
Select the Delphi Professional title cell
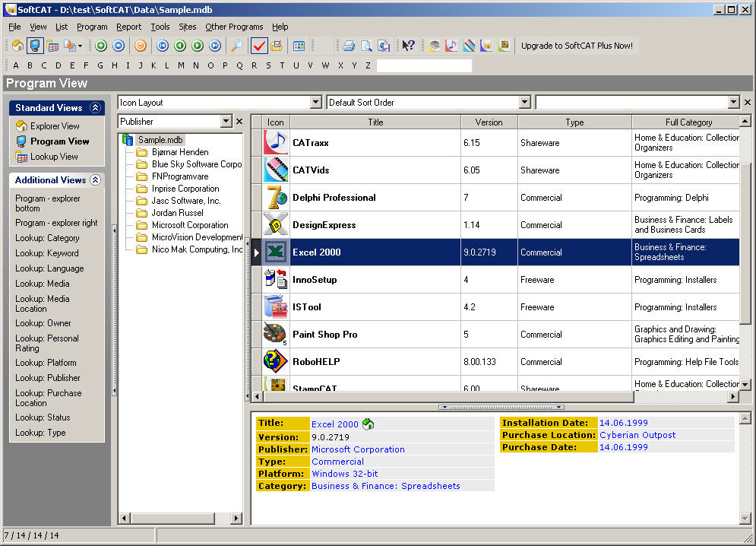[x=375, y=198]
